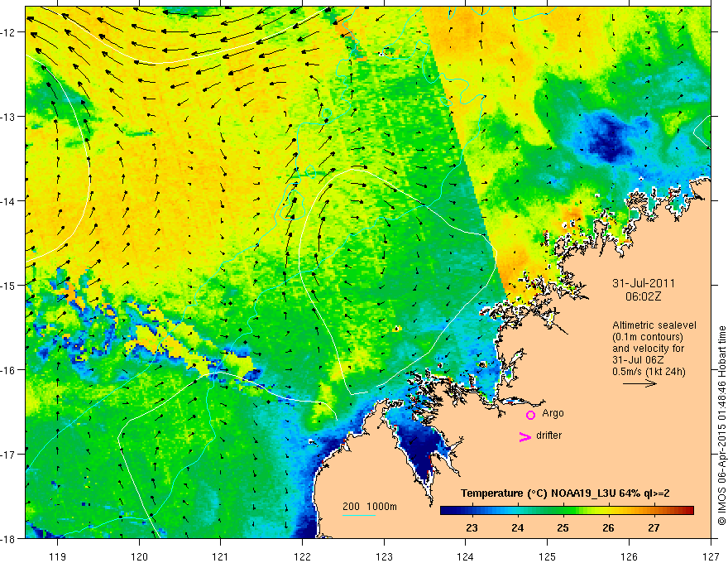The height and width of the screenshot is (563, 728).
Task: Click the '(0.1m contours)' text line
Action: [648, 337]
